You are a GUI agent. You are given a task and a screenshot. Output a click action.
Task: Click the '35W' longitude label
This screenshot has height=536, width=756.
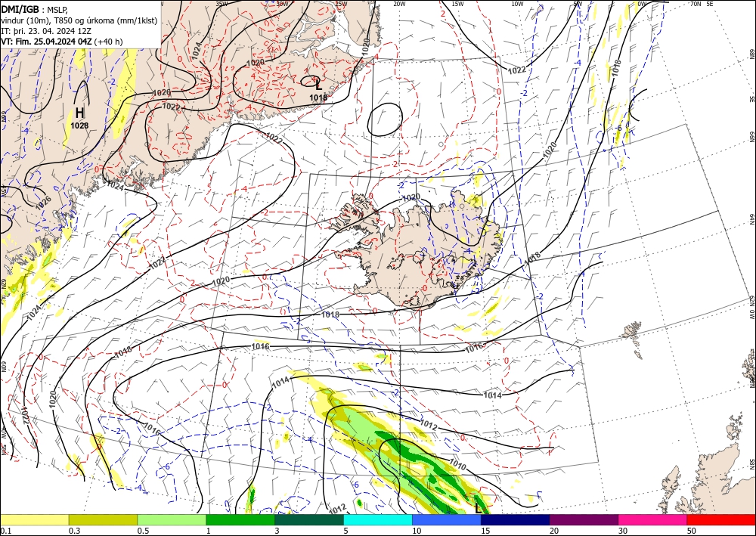(222, 4)
